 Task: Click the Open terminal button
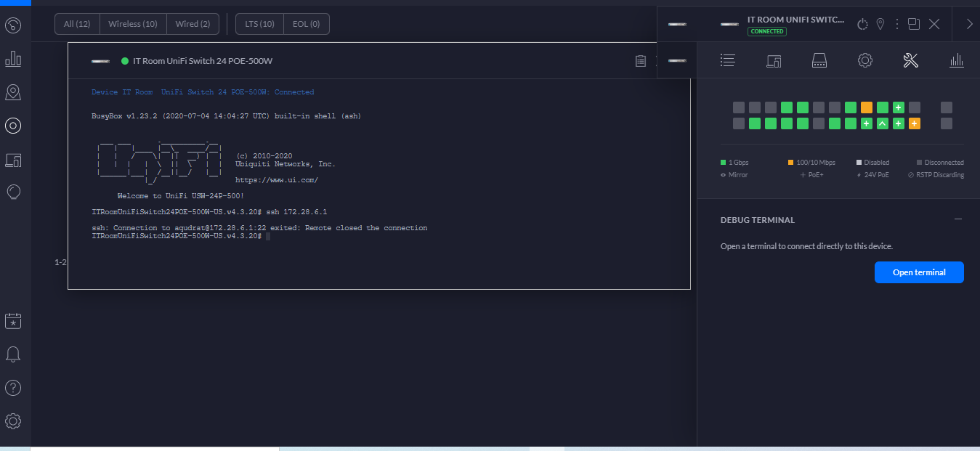(919, 272)
